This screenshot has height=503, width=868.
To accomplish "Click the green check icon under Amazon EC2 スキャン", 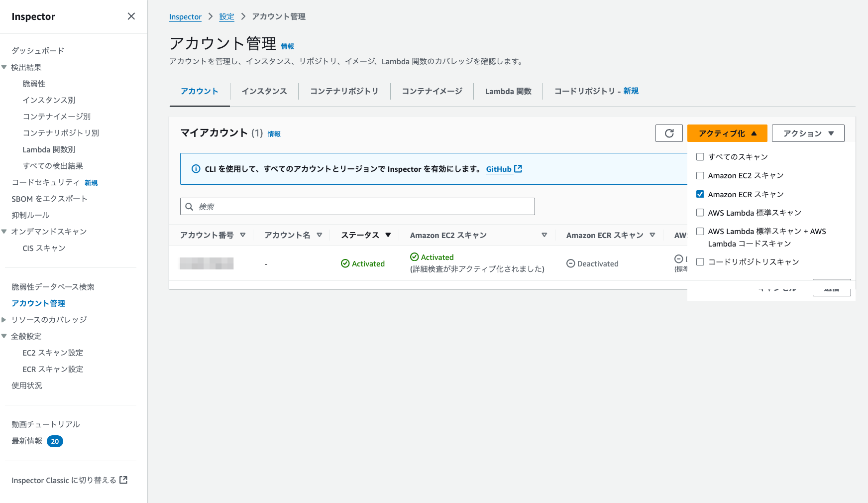I will point(414,257).
